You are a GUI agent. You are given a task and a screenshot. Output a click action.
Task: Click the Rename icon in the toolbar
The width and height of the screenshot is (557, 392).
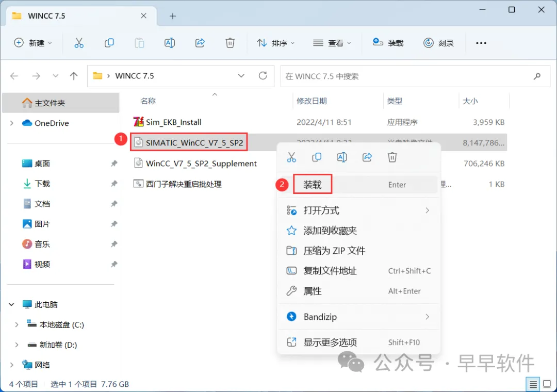pos(170,43)
